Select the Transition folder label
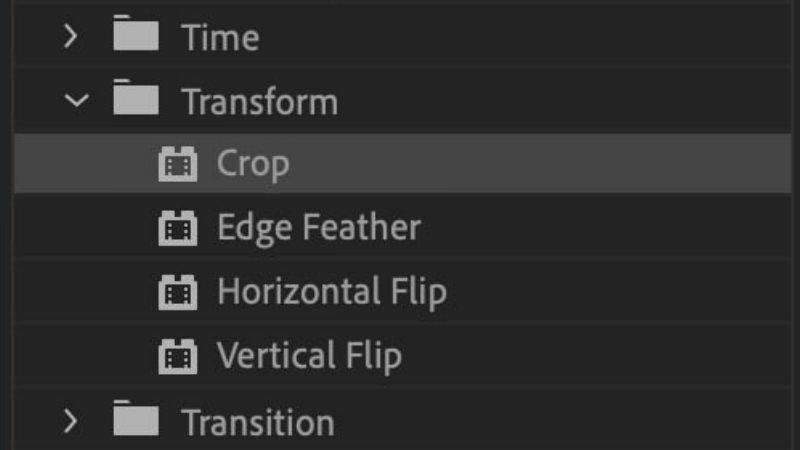This screenshot has height=450, width=800. point(258,421)
